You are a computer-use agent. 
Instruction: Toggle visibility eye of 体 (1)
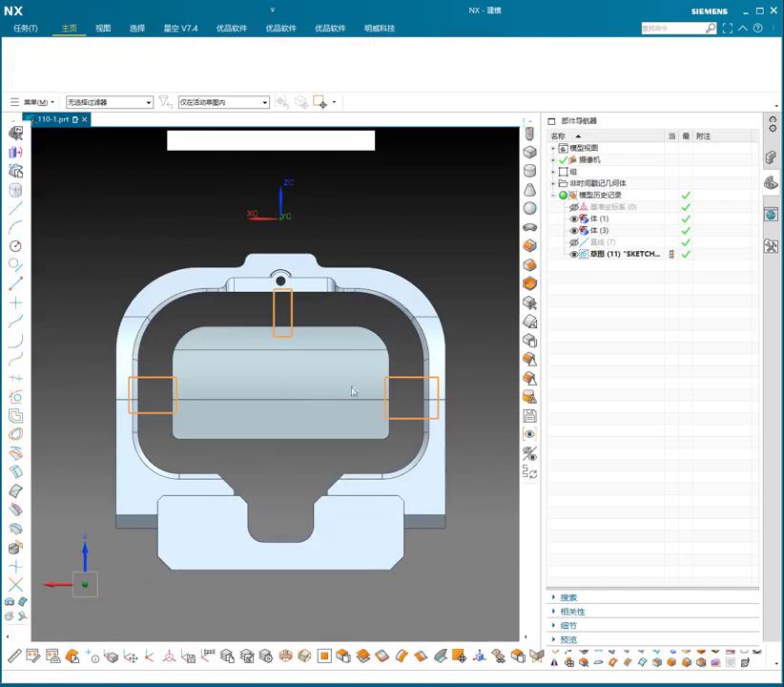[574, 219]
